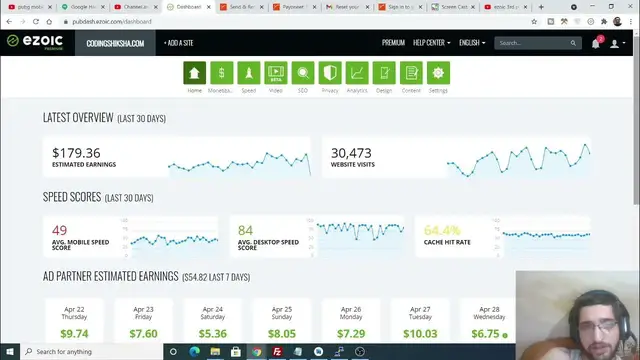Screen dimensions: 640x360
Task: Select the CODINGSHIKSHA.COM site tab
Action: pos(115,43)
